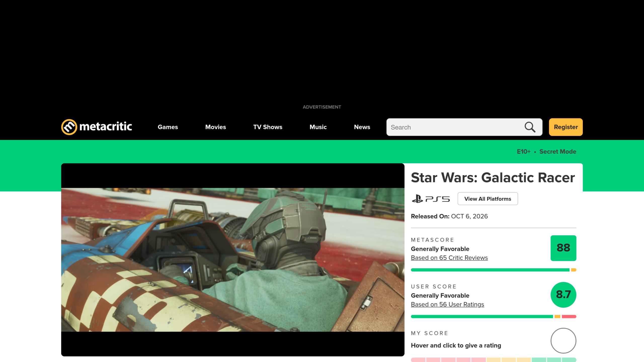
Task: Click the Metacritic logo
Action: click(x=97, y=127)
